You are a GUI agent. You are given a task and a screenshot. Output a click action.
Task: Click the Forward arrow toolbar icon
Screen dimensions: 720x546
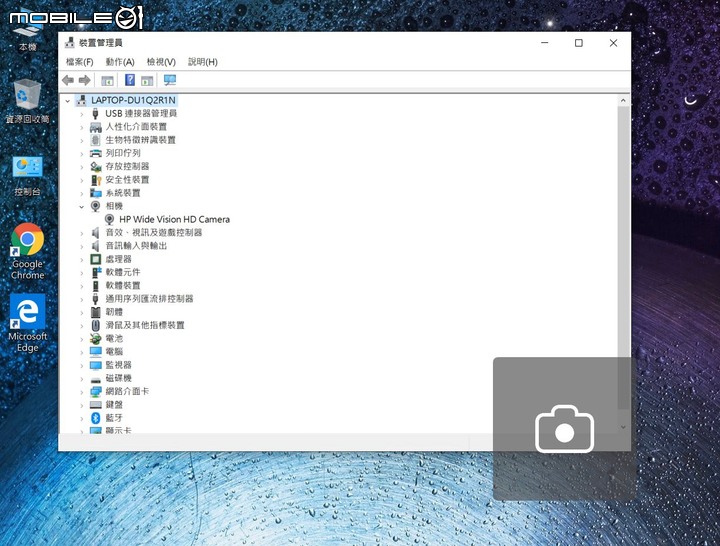coord(84,80)
